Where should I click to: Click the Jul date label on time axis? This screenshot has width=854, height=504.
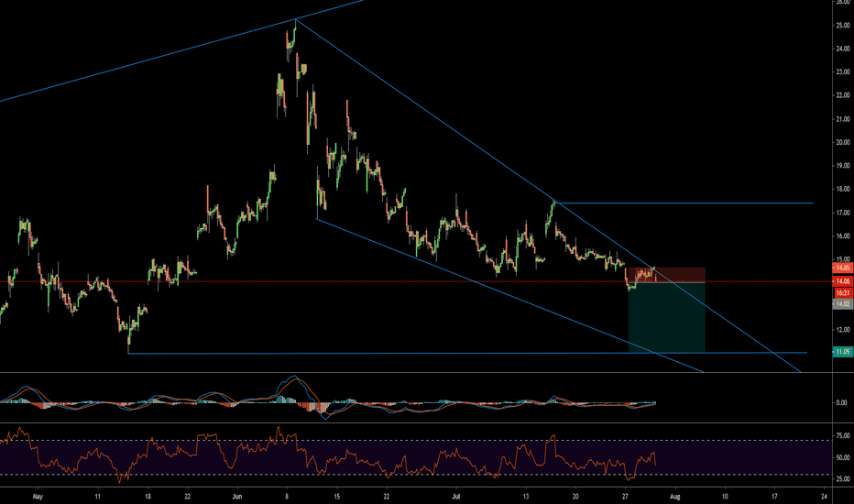[x=456, y=497]
